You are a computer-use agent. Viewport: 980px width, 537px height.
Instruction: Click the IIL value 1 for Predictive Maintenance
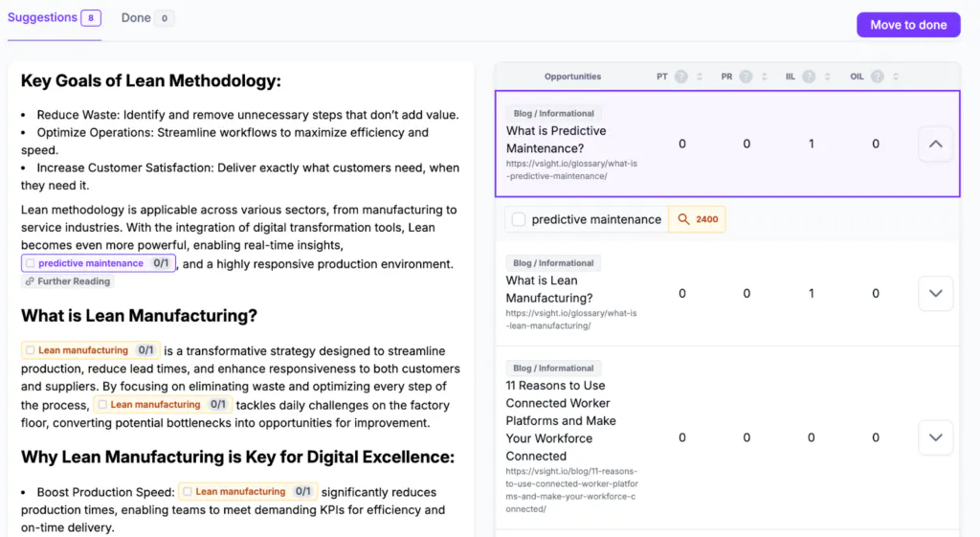pyautogui.click(x=812, y=144)
